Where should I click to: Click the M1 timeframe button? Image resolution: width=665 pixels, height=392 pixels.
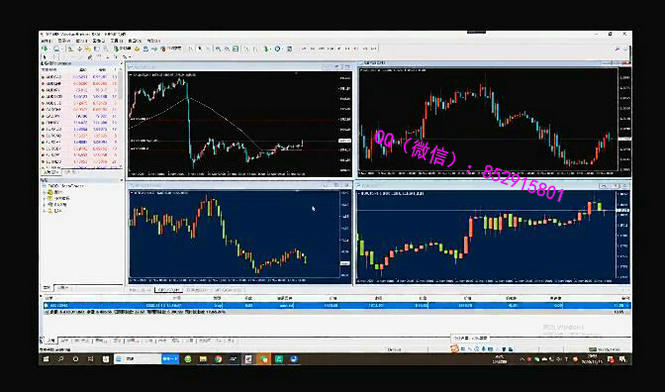[x=304, y=49]
